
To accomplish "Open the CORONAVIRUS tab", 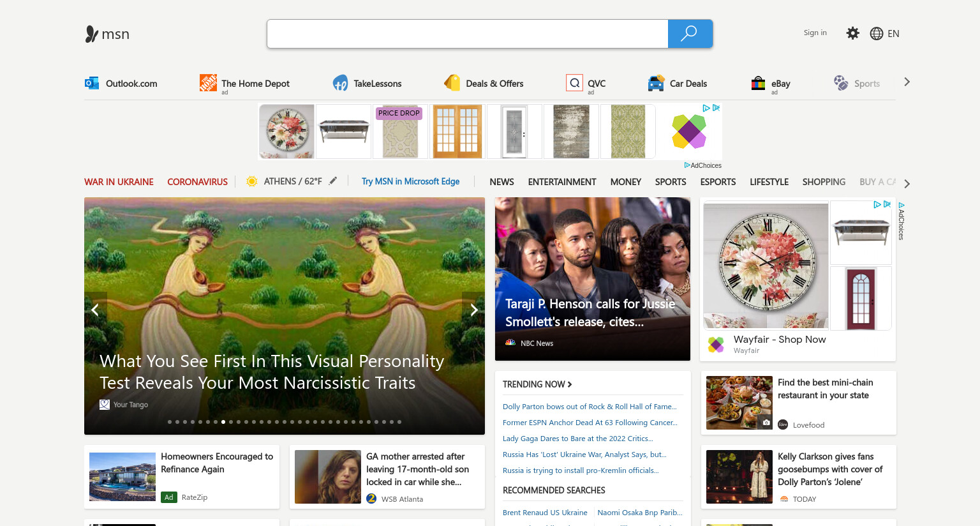I will [x=197, y=182].
